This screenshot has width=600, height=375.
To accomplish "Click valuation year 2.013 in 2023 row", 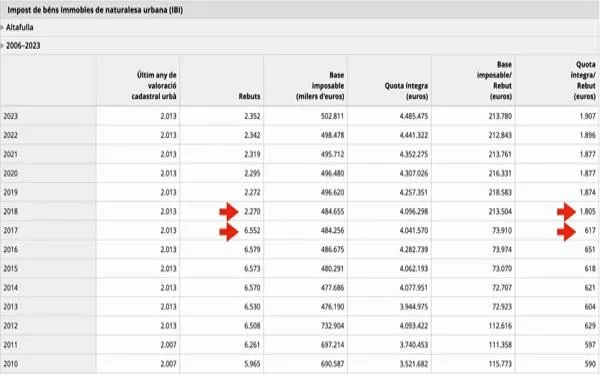I will click(168, 116).
